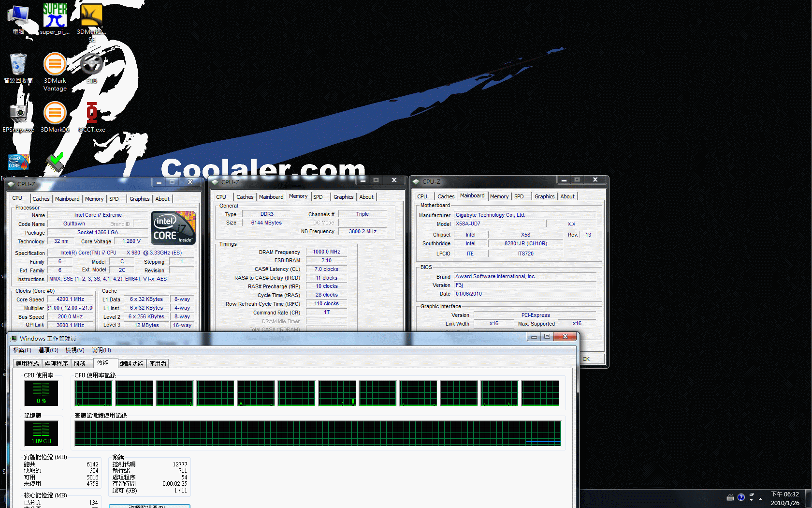Minimize the Windows 工作管理員 window
Image resolution: width=812 pixels, height=508 pixels.
point(534,337)
